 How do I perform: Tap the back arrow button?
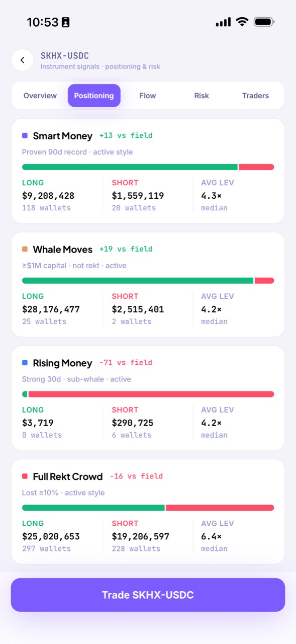[23, 60]
